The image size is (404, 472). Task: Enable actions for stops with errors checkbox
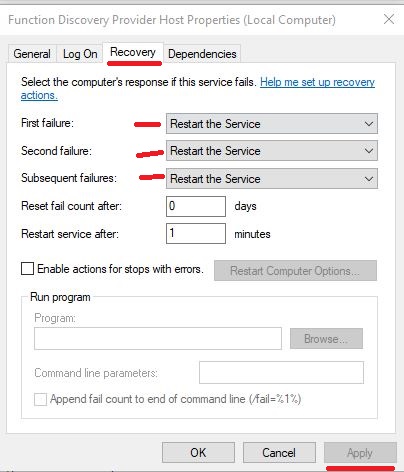coord(27,269)
